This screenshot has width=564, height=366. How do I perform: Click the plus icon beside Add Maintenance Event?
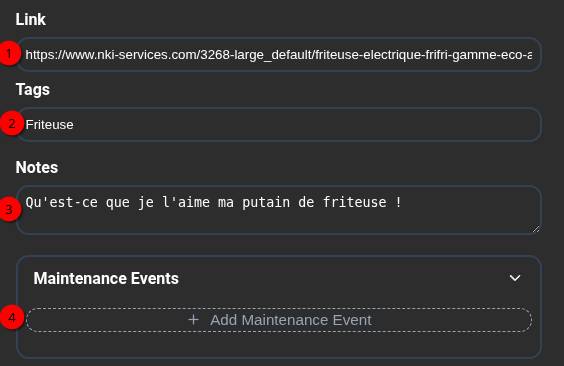194,320
